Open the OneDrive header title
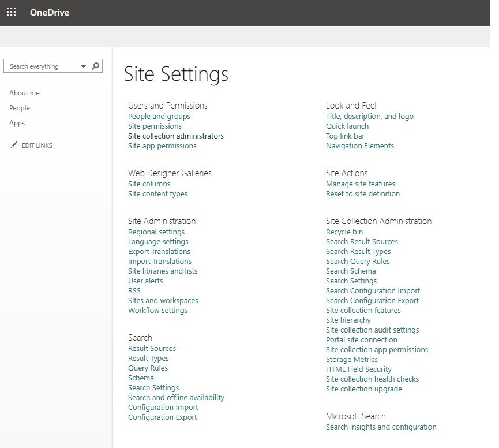This screenshot has height=448, width=499. point(50,13)
